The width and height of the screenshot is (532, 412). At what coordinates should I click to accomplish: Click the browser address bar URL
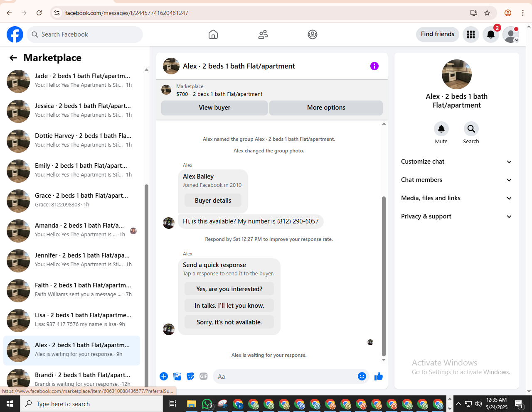coord(127,13)
